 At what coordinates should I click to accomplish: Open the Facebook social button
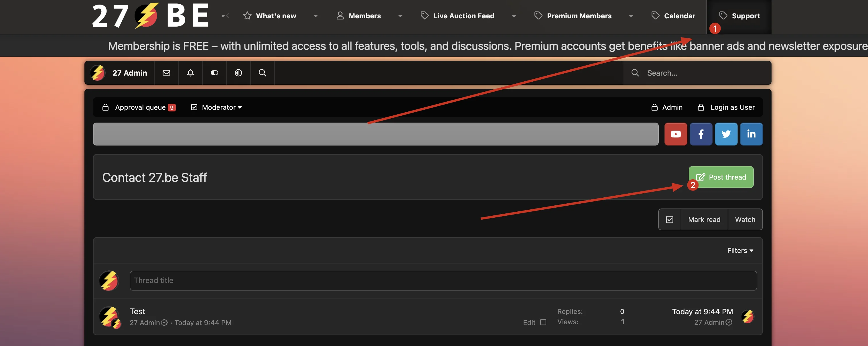701,134
